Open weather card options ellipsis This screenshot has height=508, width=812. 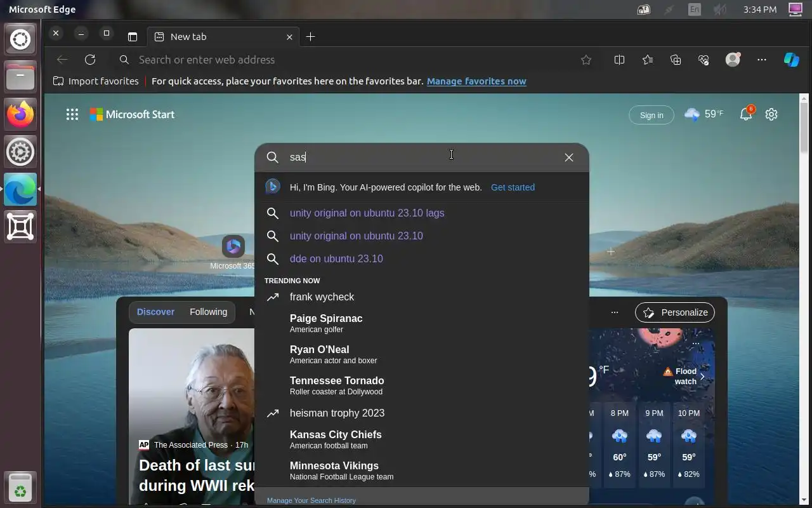point(696,344)
